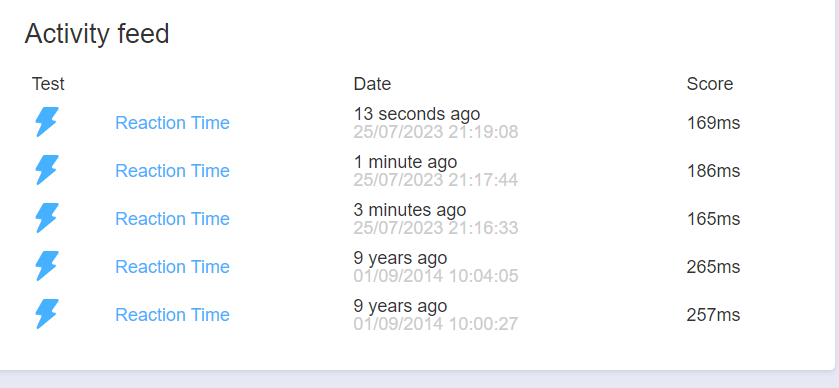
Task: Click the 13 seconds ago text
Action: pos(417,113)
